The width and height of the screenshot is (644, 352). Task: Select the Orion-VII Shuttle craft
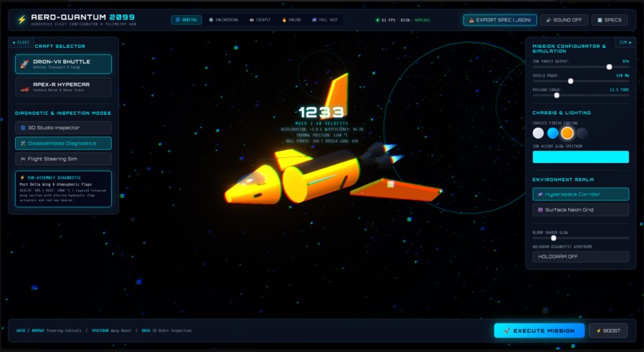(63, 64)
